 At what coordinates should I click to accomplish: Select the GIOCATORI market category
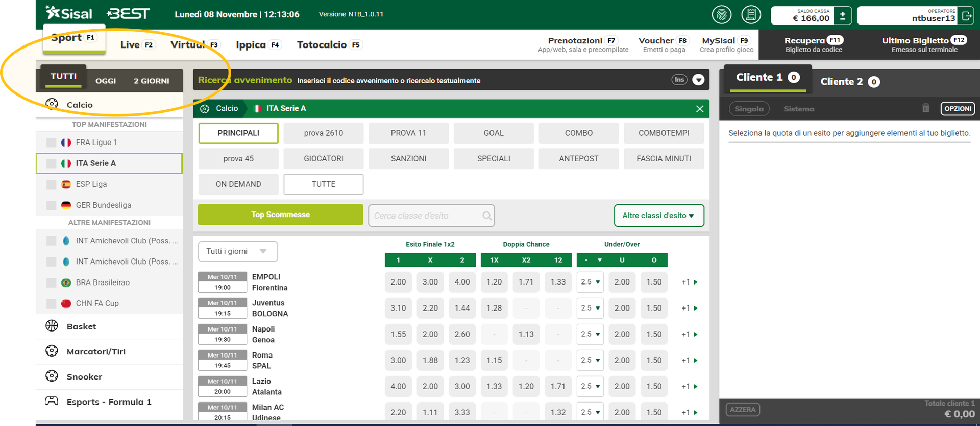[x=324, y=158]
